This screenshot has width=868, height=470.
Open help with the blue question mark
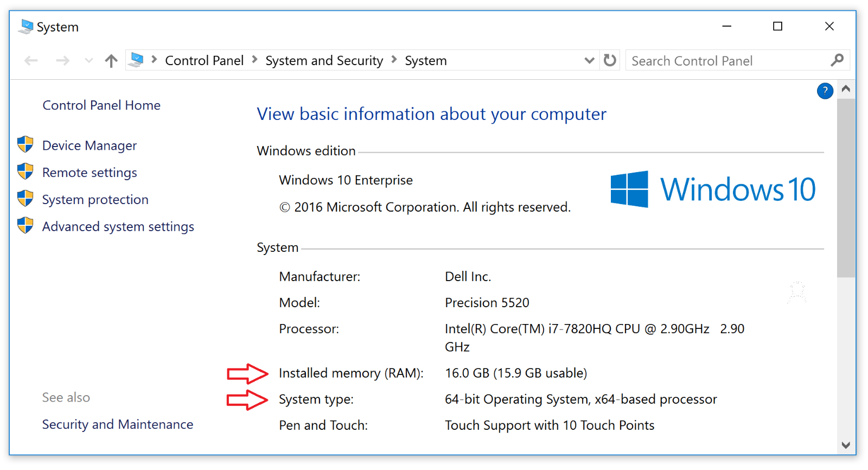click(x=825, y=91)
